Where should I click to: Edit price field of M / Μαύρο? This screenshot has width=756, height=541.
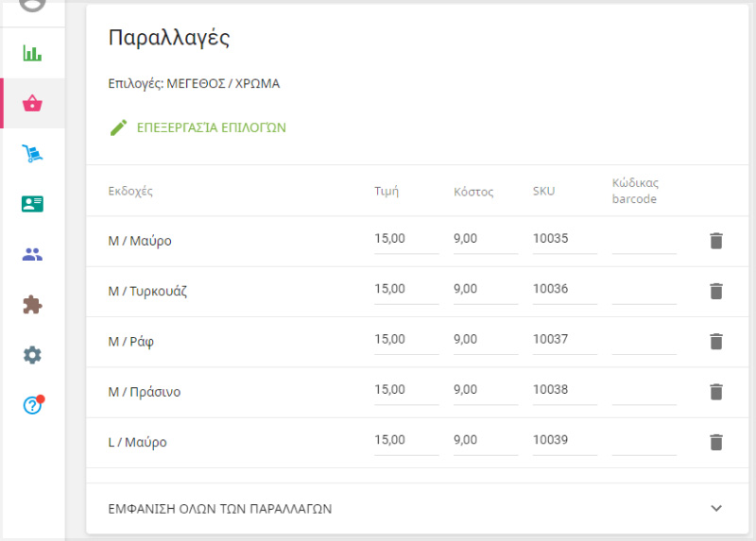pos(406,240)
